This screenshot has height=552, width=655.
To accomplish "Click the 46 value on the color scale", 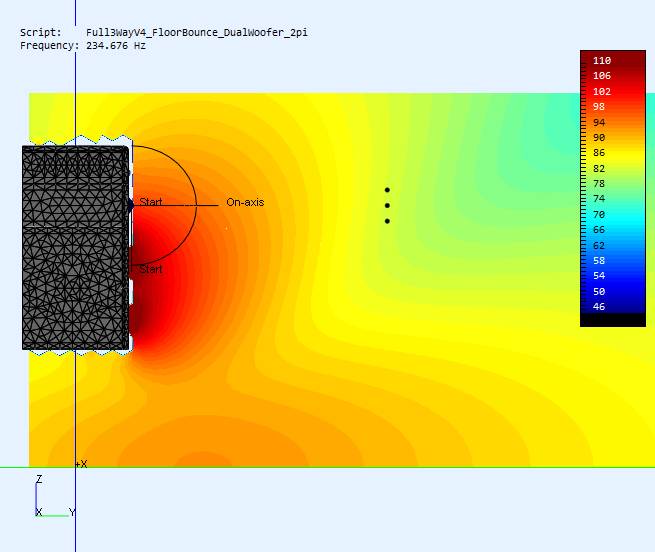I will [599, 306].
